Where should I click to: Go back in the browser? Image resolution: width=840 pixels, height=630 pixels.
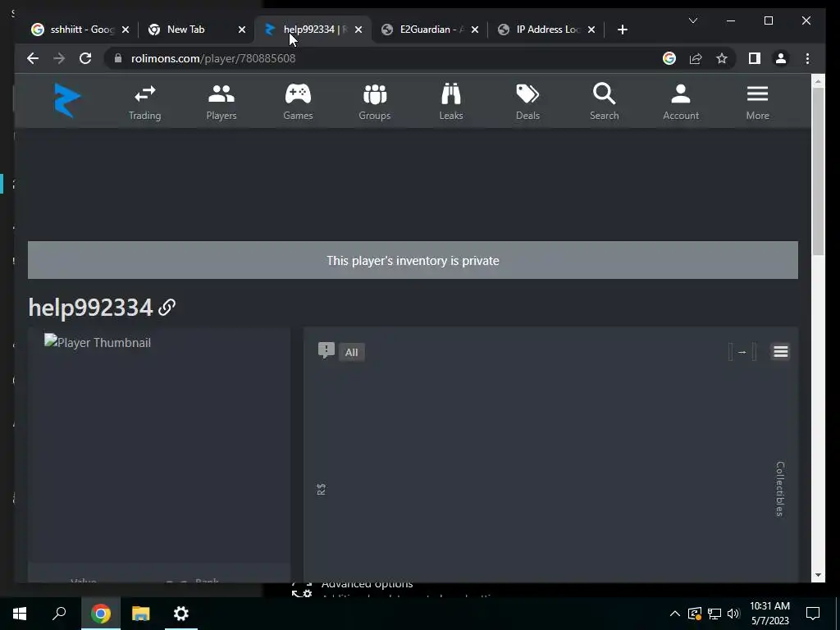33,58
